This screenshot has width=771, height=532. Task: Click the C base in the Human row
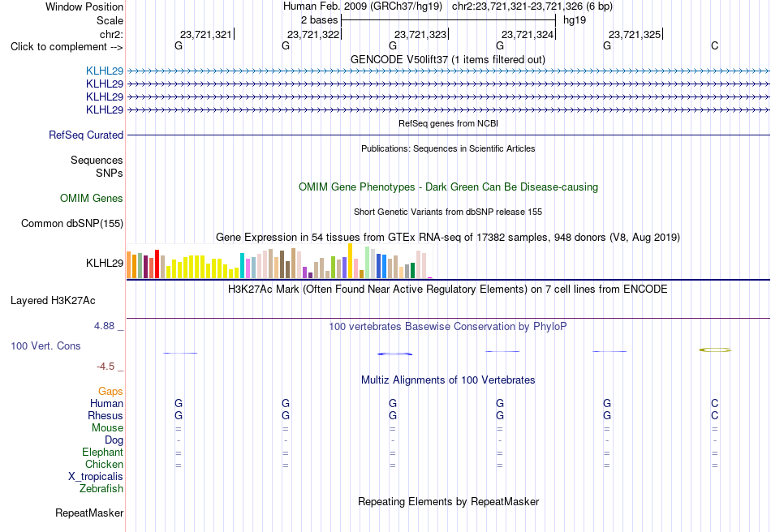point(714,403)
